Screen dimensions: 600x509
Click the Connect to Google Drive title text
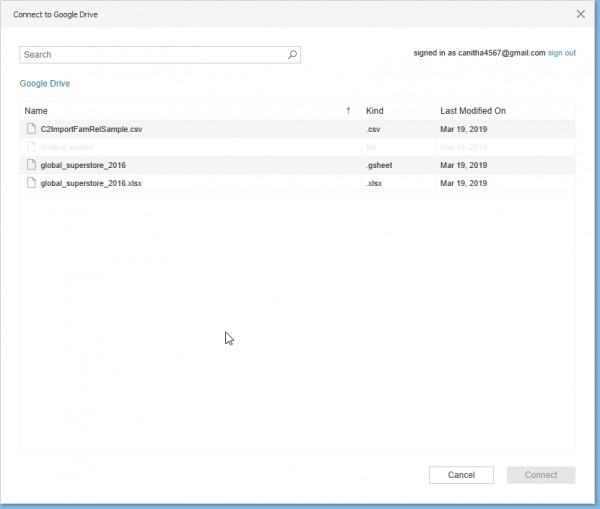pos(55,15)
